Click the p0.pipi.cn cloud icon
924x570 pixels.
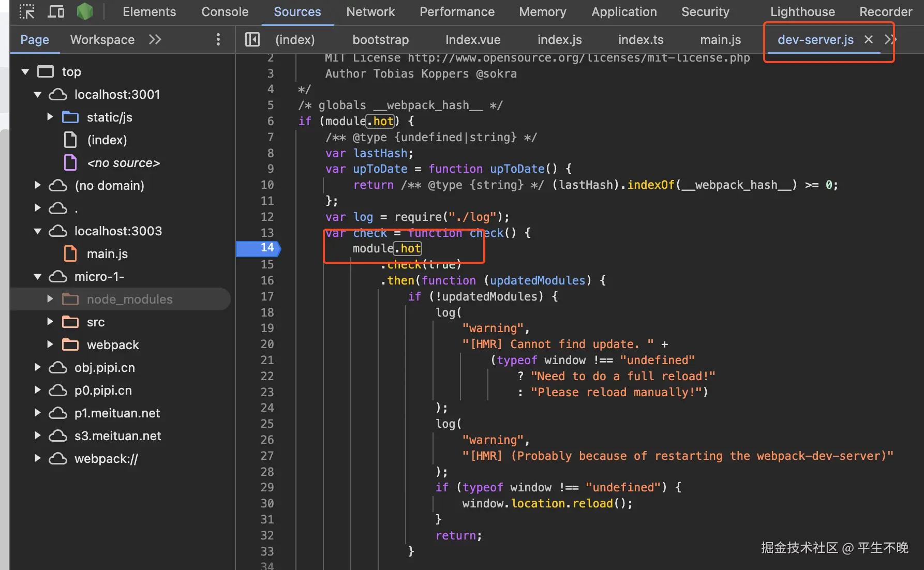(58, 391)
